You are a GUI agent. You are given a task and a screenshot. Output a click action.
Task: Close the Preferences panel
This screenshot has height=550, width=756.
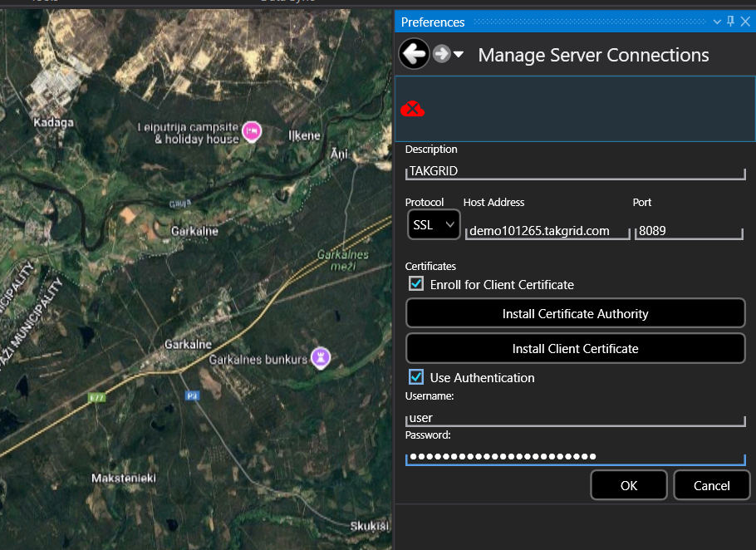pyautogui.click(x=745, y=22)
